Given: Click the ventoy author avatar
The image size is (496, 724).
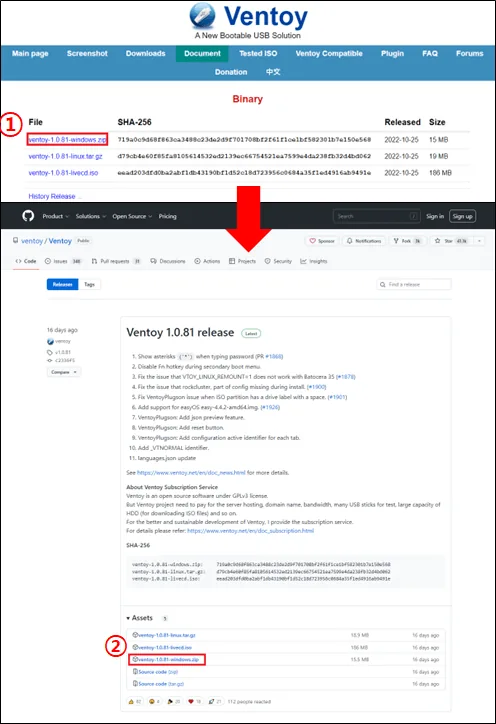Looking at the screenshot, I should 50,341.
